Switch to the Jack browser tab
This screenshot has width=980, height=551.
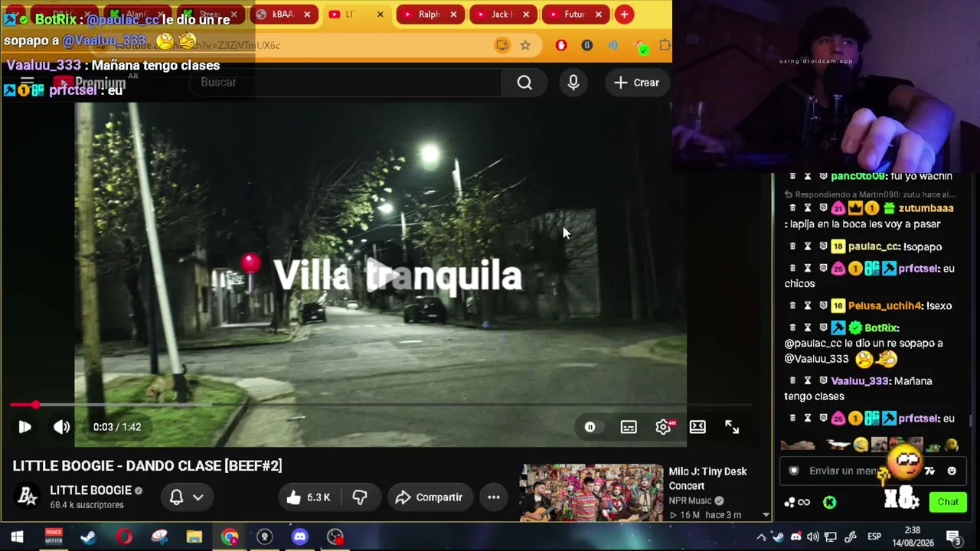pyautogui.click(x=503, y=15)
